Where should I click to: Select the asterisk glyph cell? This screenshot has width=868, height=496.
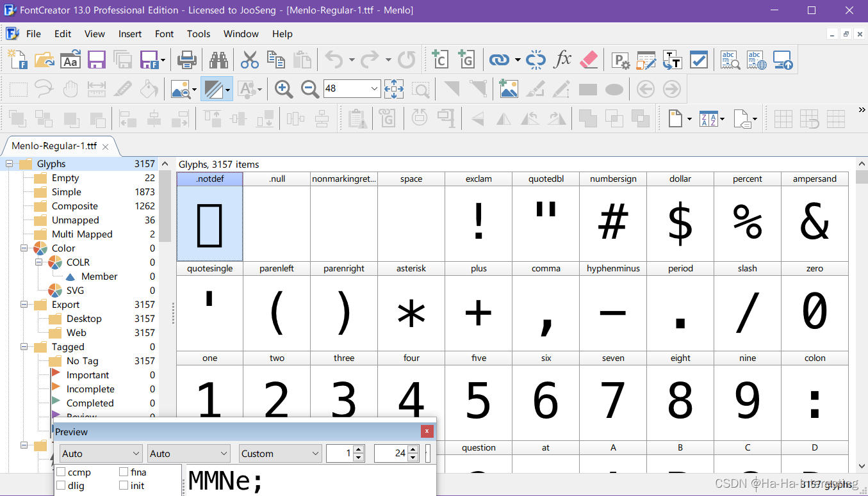[411, 307]
